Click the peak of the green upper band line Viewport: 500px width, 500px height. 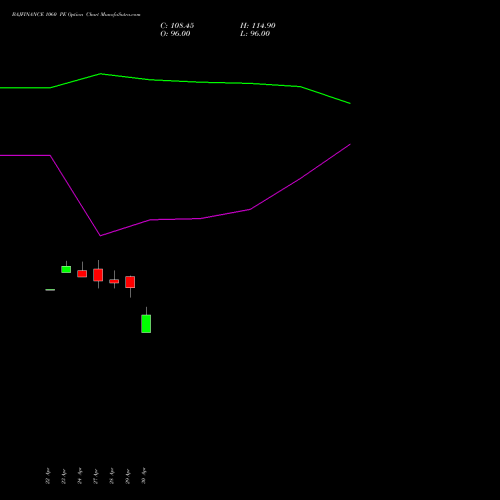click(x=101, y=74)
